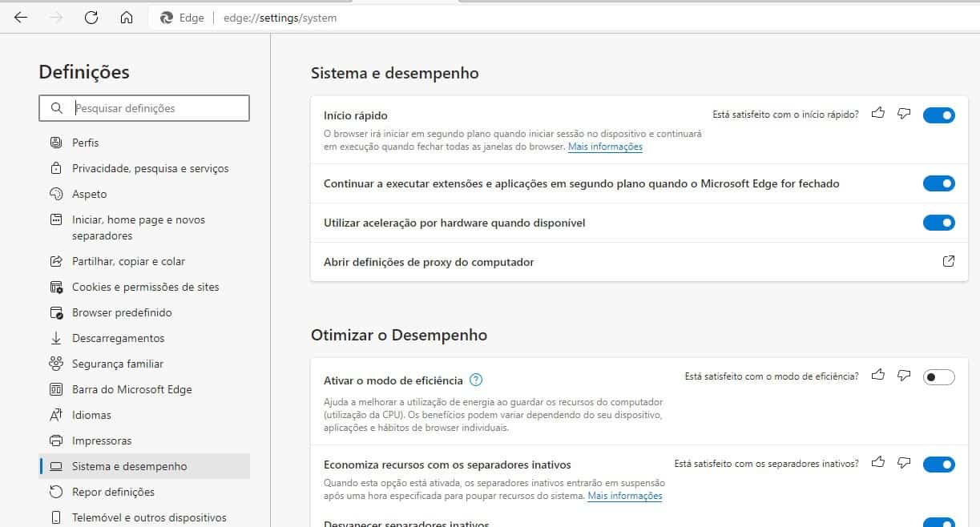The width and height of the screenshot is (980, 527).
Task: Click help icon beside modo de eficiência
Action: [x=476, y=380]
